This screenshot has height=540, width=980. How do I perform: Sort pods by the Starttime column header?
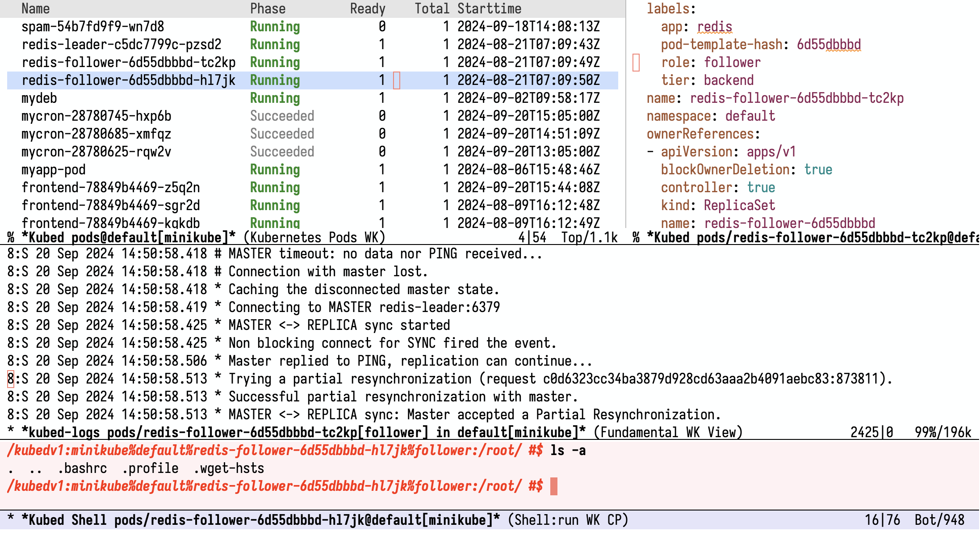(488, 8)
